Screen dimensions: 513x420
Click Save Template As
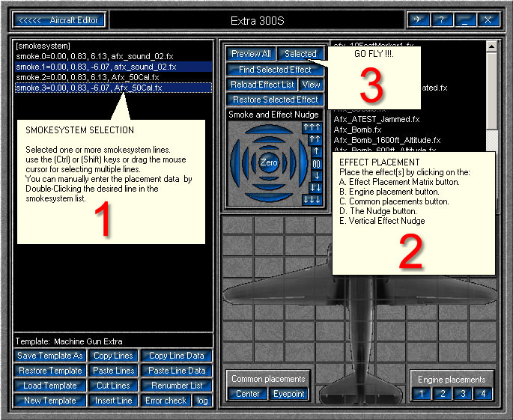(50, 355)
